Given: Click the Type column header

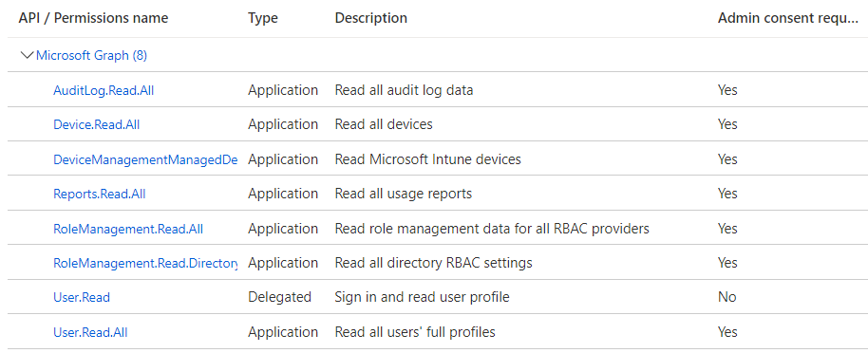Looking at the screenshot, I should tap(263, 18).
